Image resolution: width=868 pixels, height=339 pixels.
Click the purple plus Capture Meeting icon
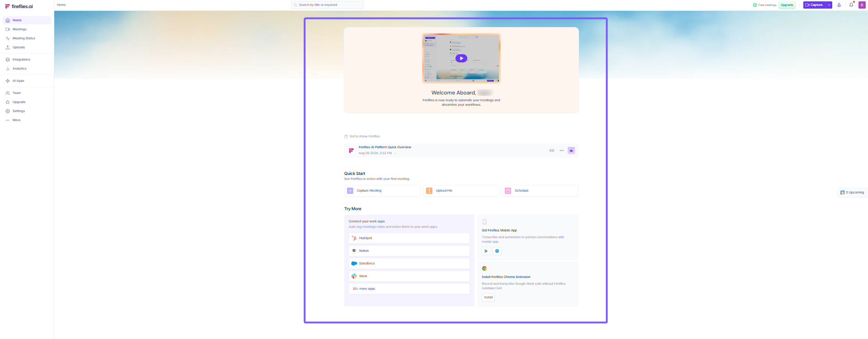point(350,191)
